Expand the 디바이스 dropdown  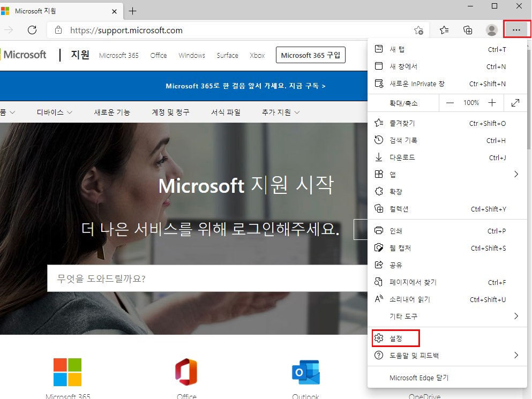54,112
